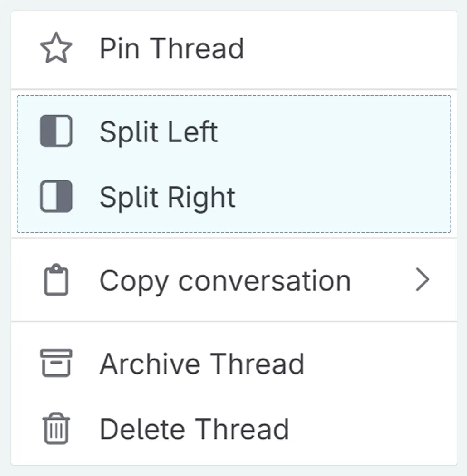Click the star icon beside Pin Thread

pos(56,47)
